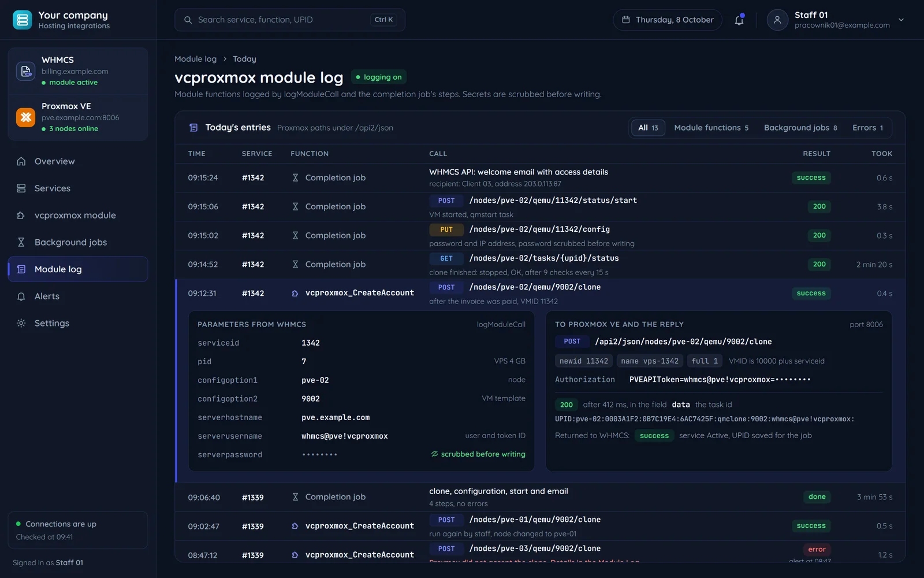
Task: Switch to Background jobs 8 tab
Action: click(x=800, y=128)
